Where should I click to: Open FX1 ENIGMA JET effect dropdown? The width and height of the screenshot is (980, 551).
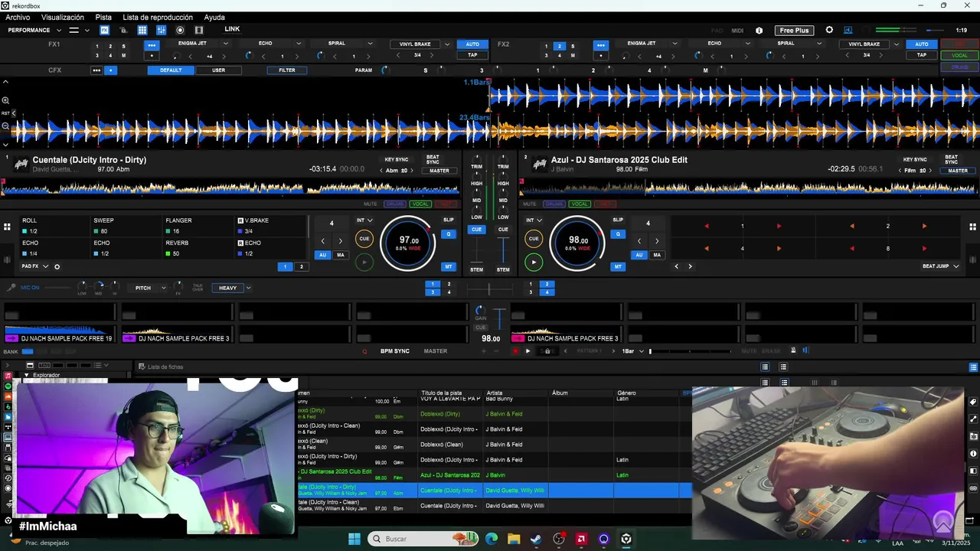tap(225, 44)
